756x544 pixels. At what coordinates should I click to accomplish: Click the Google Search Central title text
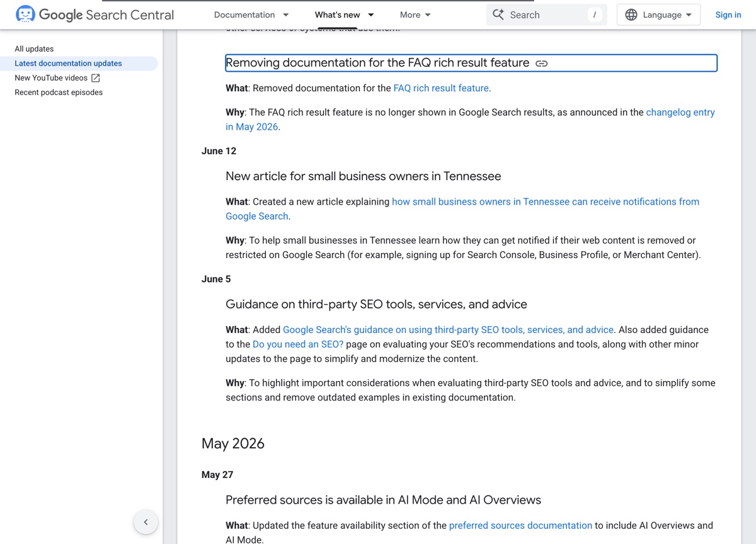(106, 14)
